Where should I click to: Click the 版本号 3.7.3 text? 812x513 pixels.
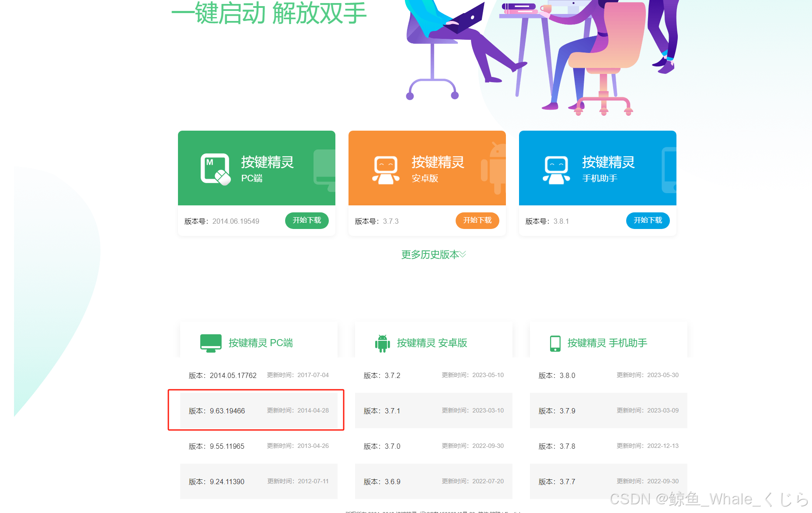coord(377,222)
